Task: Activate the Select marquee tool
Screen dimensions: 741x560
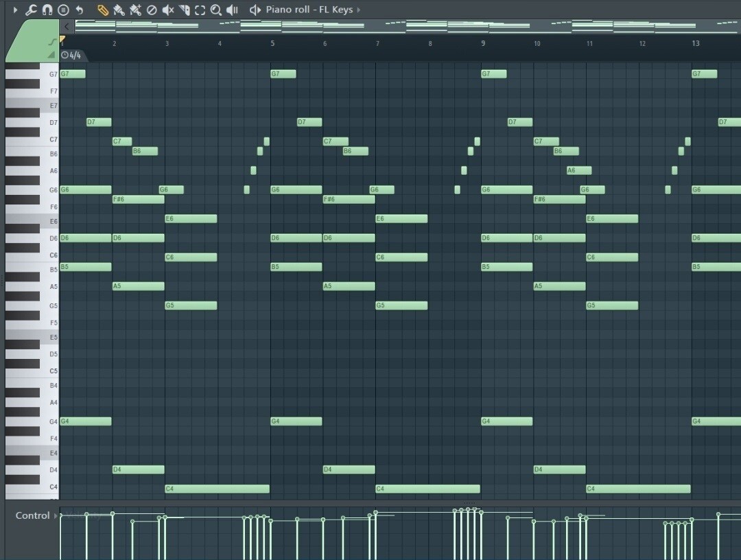Action: pyautogui.click(x=200, y=10)
